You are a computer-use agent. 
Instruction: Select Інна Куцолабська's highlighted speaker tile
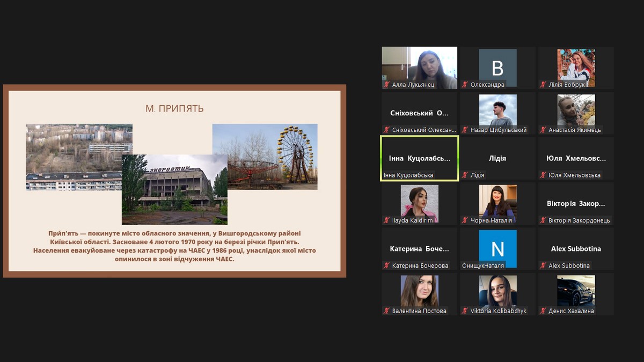pos(419,158)
